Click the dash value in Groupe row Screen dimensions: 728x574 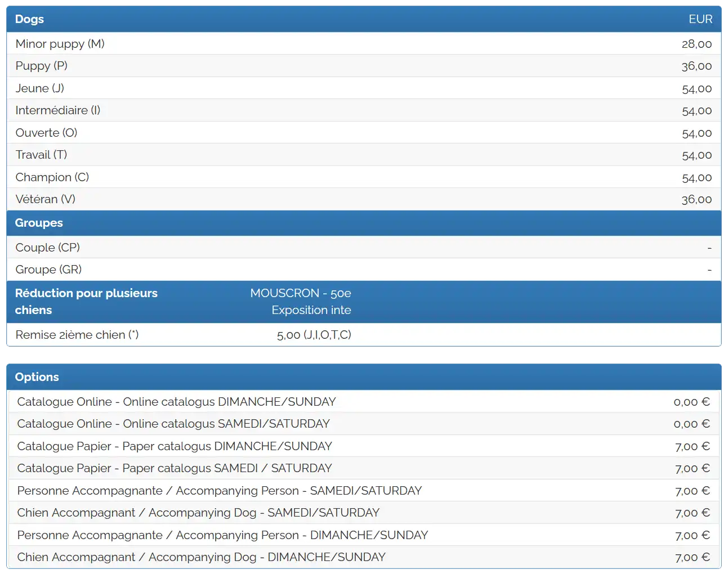tap(709, 270)
